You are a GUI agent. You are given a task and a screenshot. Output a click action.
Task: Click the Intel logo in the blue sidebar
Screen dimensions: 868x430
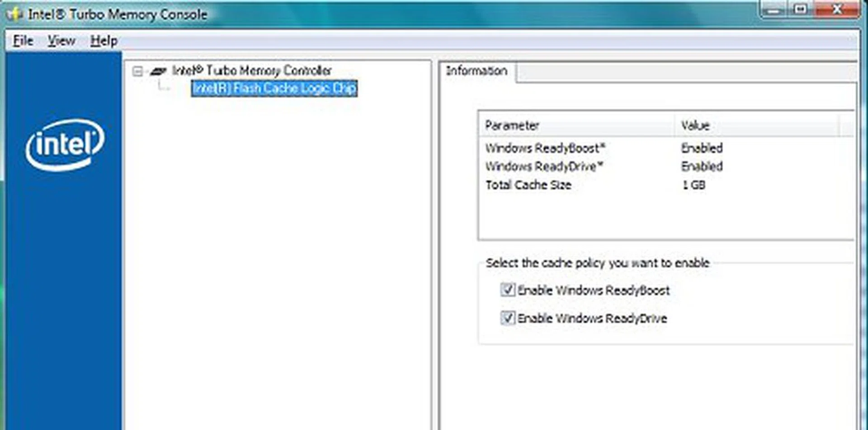click(x=66, y=145)
